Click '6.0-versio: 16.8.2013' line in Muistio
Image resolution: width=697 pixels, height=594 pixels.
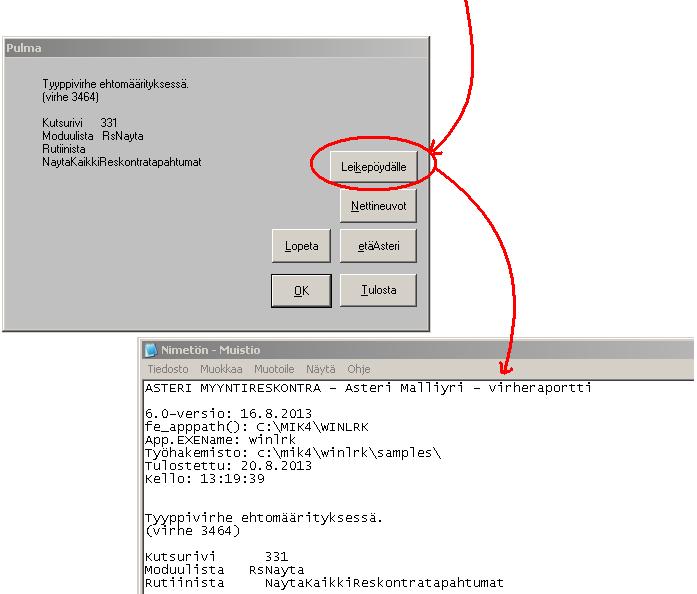228,413
